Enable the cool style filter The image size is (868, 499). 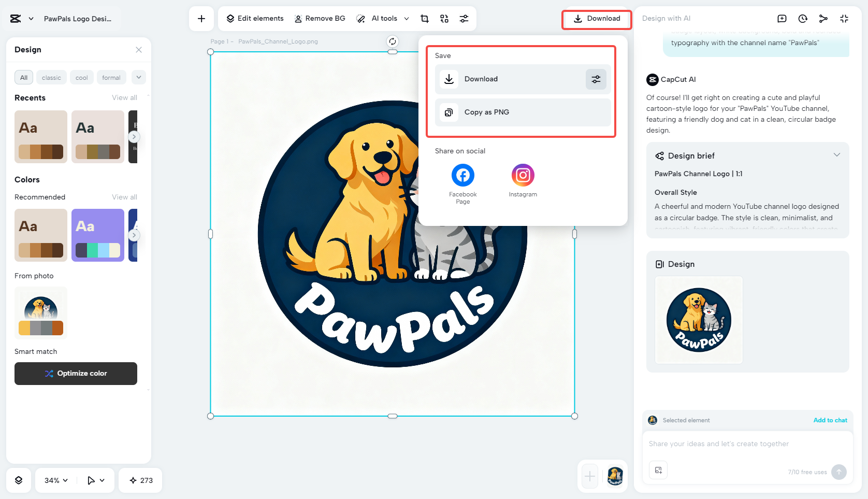click(x=81, y=77)
